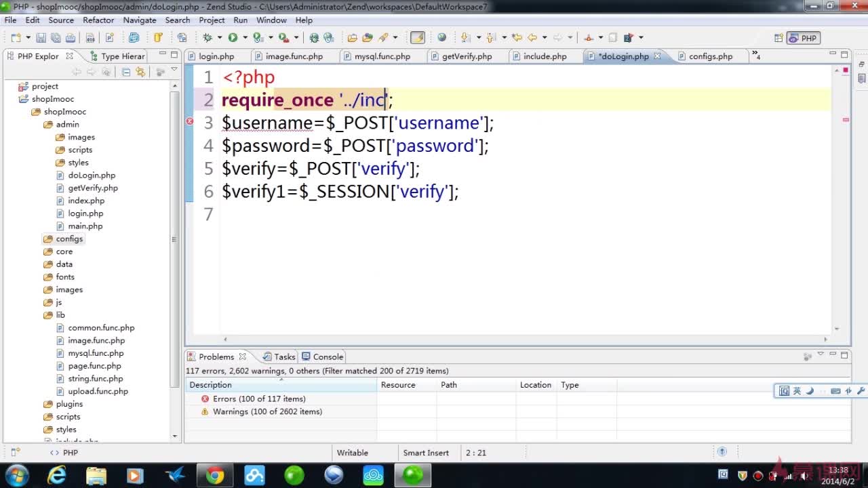Open PHP Explorer view menu triangle
This screenshot has width=868, height=488.
[174, 70]
